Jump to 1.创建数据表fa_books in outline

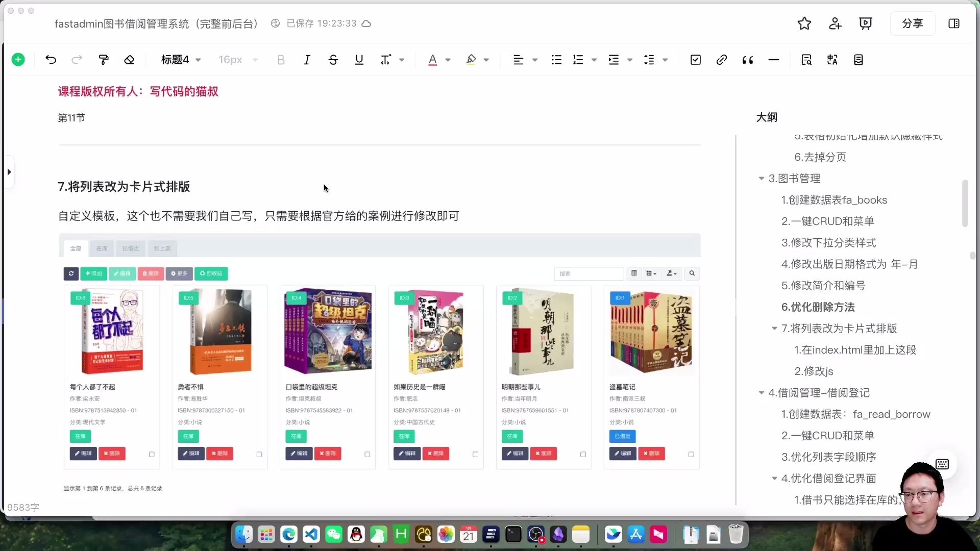pyautogui.click(x=834, y=200)
